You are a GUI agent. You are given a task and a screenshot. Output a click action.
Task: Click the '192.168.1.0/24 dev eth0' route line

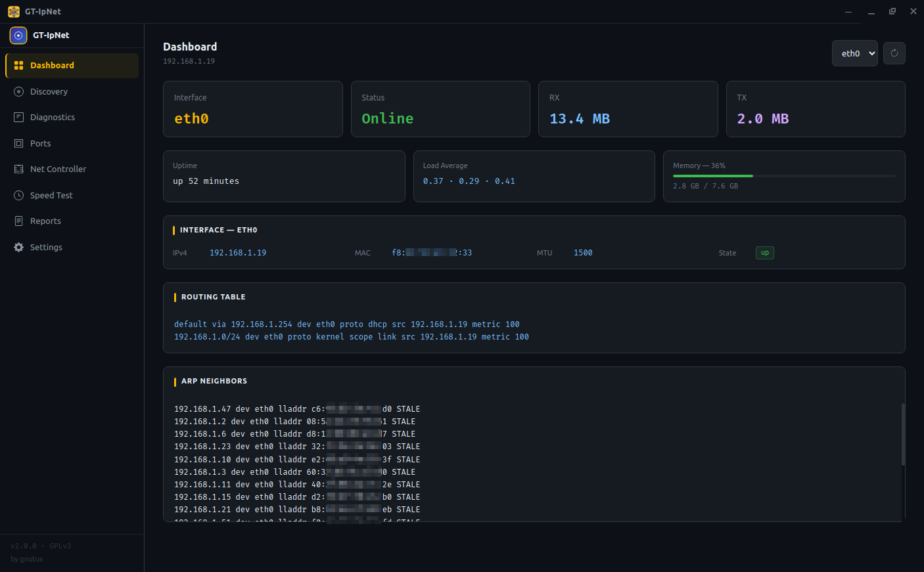pos(352,337)
